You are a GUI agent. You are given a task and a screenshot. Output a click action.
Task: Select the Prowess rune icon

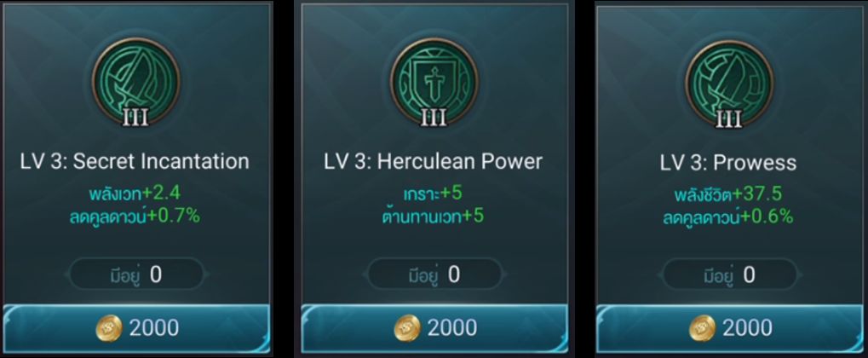click(x=730, y=84)
